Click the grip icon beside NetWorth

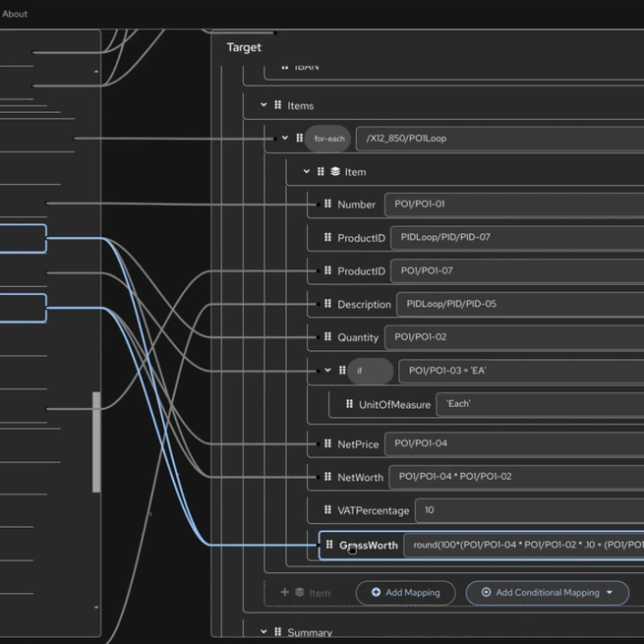point(327,477)
